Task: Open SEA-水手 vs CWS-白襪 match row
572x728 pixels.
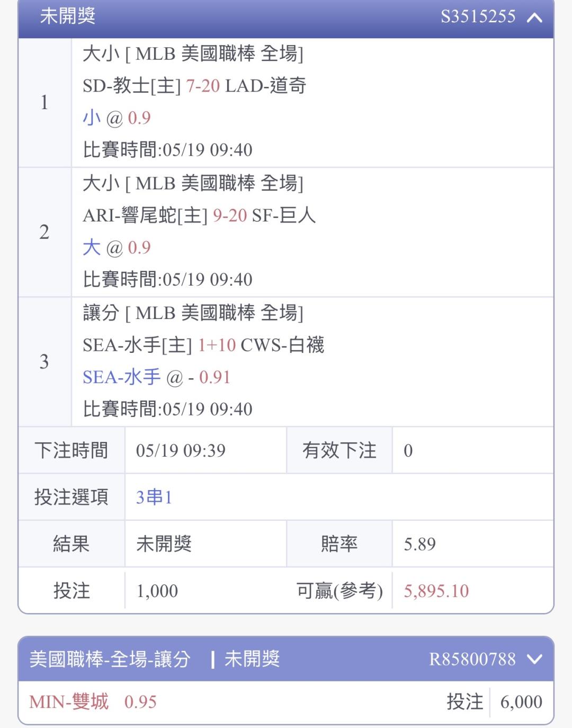Action: [x=203, y=345]
